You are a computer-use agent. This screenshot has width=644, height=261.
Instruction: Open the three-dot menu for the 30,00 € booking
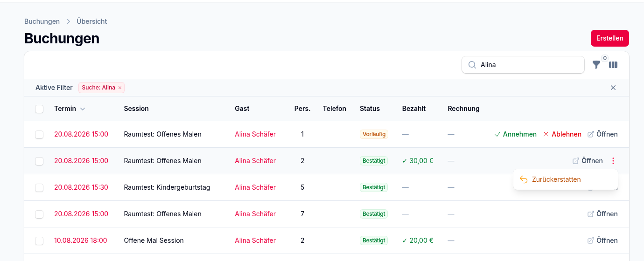[x=613, y=161]
